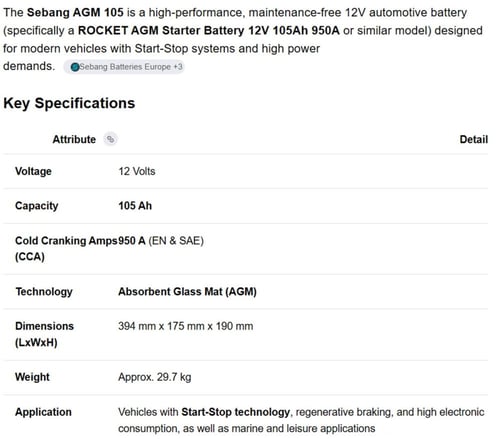Click the 105 Ah capacity value
This screenshot has height=439, width=500.
[x=135, y=206]
